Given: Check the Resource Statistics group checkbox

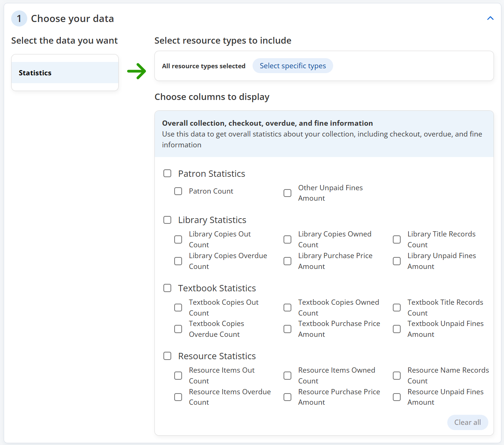Looking at the screenshot, I should point(168,356).
